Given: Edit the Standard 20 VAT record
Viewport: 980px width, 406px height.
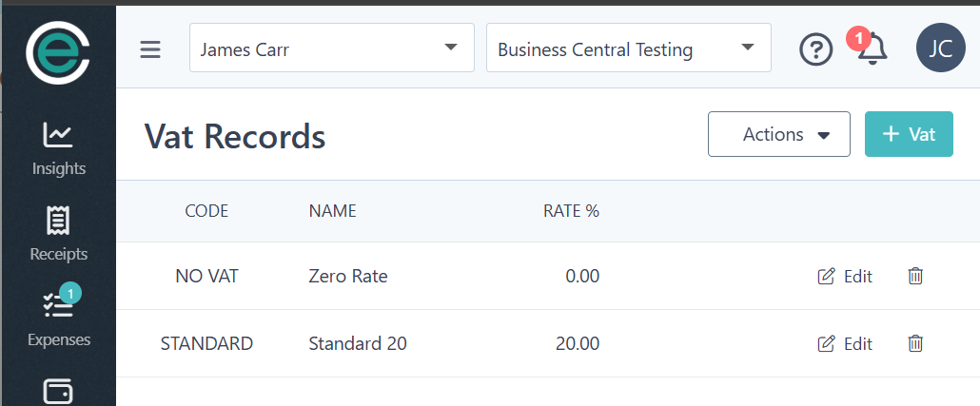Looking at the screenshot, I should (845, 344).
